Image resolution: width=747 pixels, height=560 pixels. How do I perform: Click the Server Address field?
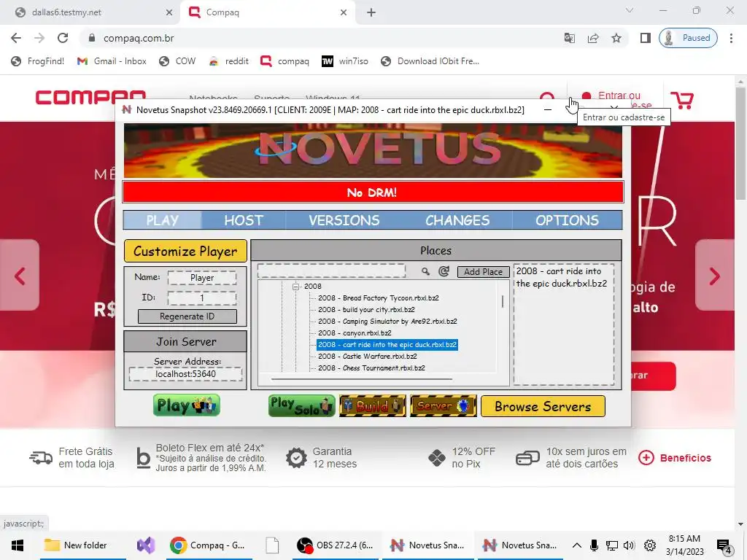point(185,374)
